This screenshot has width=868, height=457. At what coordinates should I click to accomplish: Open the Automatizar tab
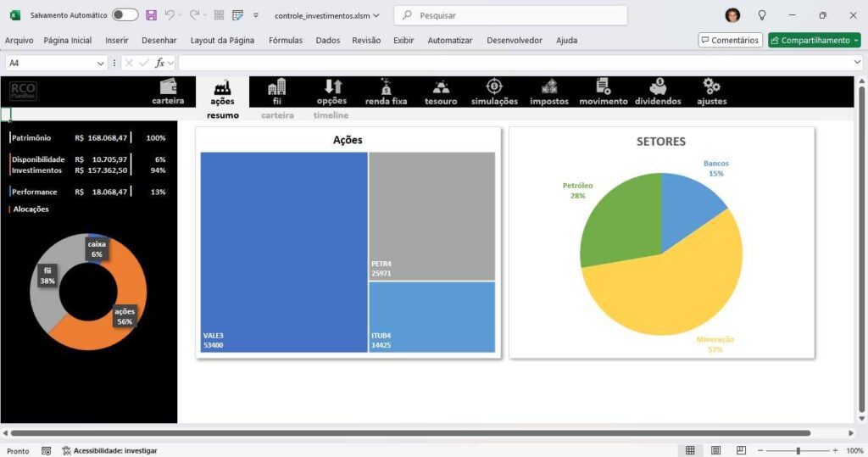pos(450,41)
